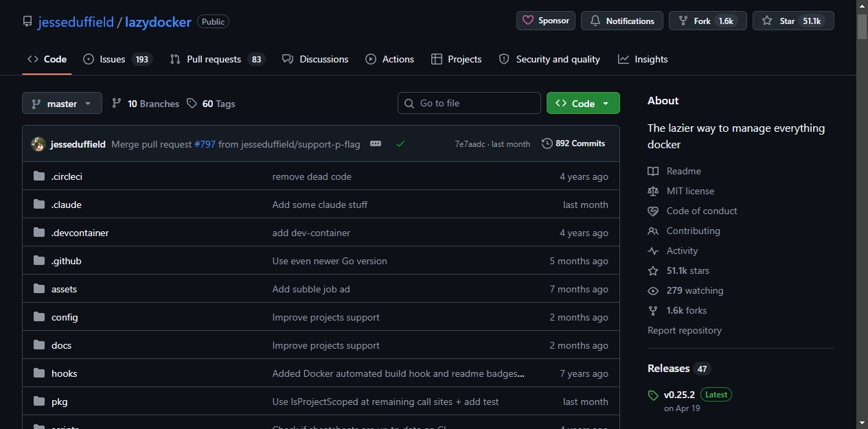Open 'Add some claude stuff' commit message
The image size is (868, 429).
tap(320, 205)
